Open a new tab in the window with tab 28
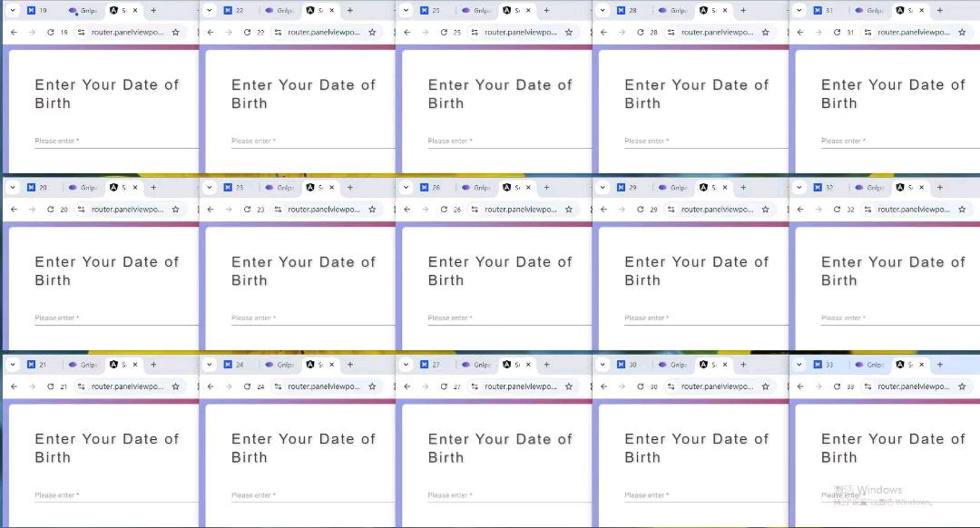The width and height of the screenshot is (980, 528). coord(743,11)
